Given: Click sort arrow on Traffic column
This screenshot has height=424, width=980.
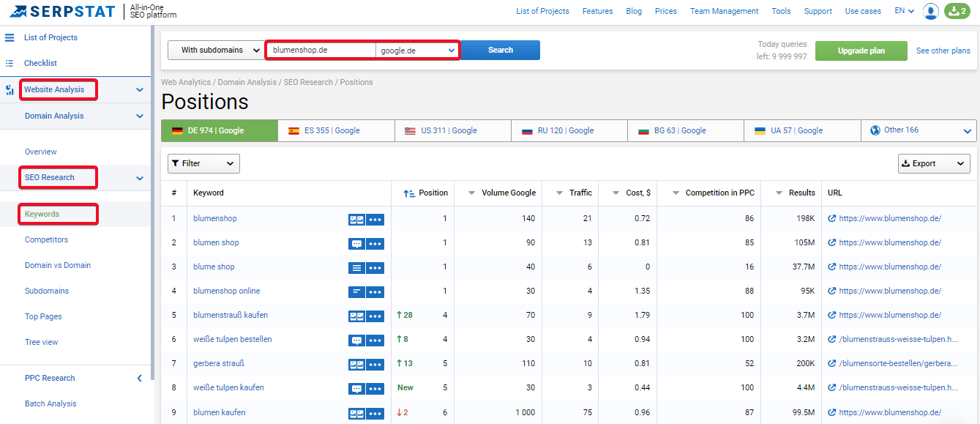Looking at the screenshot, I should [x=560, y=193].
